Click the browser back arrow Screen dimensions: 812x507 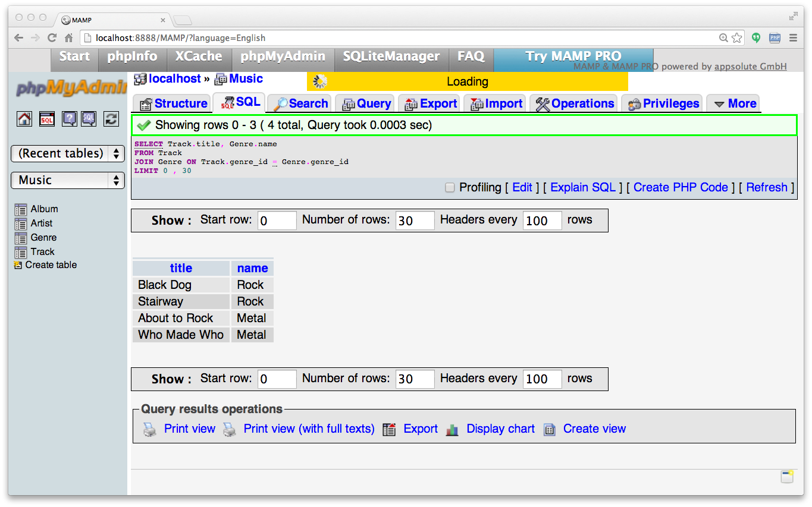19,38
